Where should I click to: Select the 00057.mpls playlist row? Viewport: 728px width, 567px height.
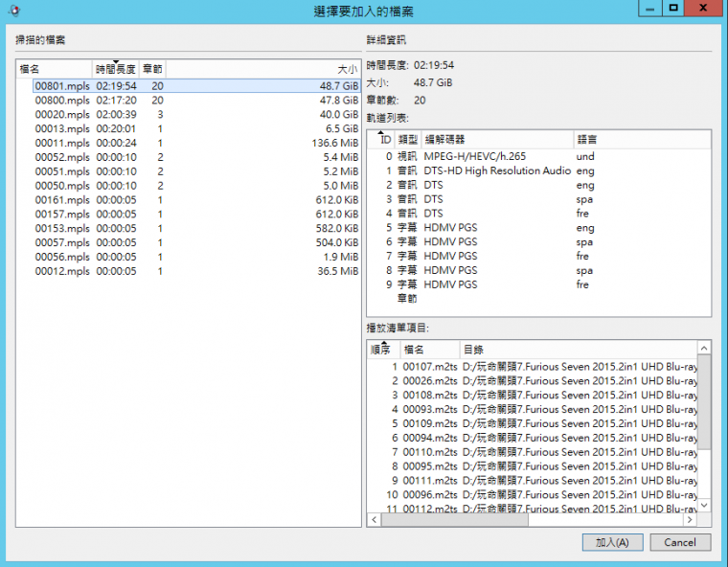pos(197,243)
